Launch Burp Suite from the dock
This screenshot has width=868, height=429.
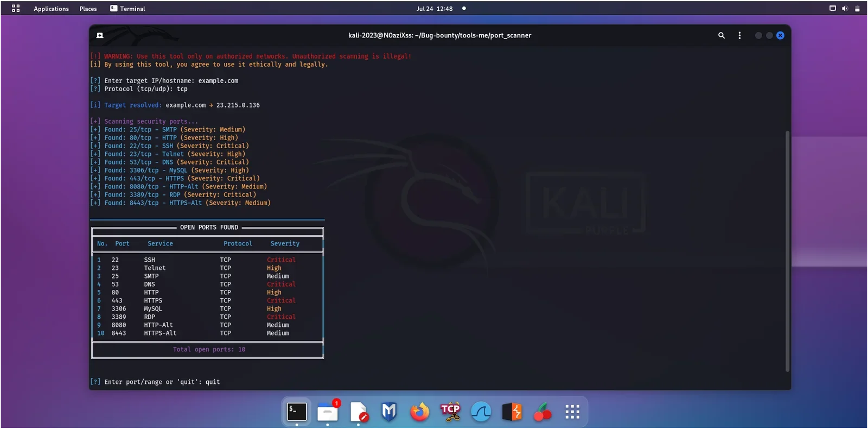pyautogui.click(x=512, y=412)
